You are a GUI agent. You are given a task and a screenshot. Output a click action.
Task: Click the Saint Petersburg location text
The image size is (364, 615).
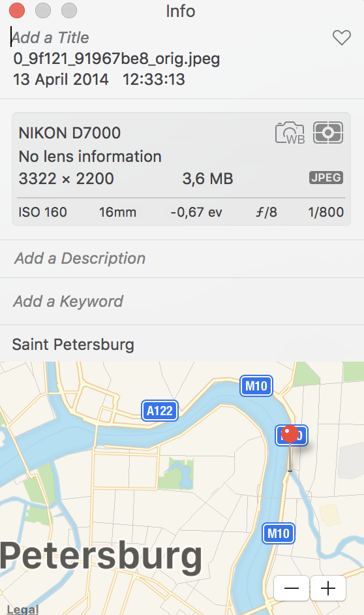(73, 344)
